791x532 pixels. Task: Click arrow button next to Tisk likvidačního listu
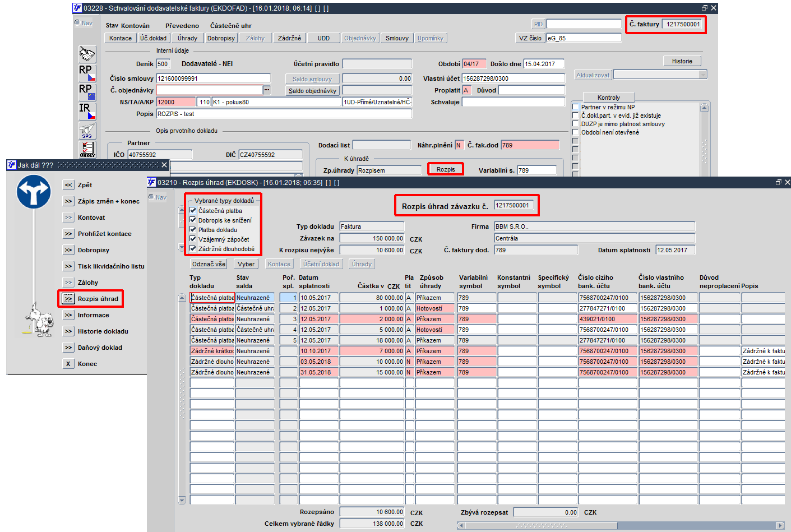[68, 266]
